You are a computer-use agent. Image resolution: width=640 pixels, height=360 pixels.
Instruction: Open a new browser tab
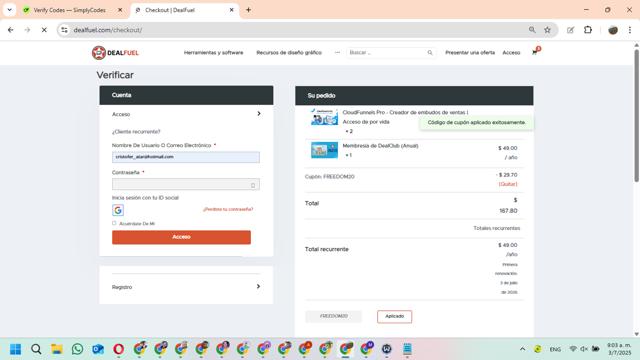249,10
